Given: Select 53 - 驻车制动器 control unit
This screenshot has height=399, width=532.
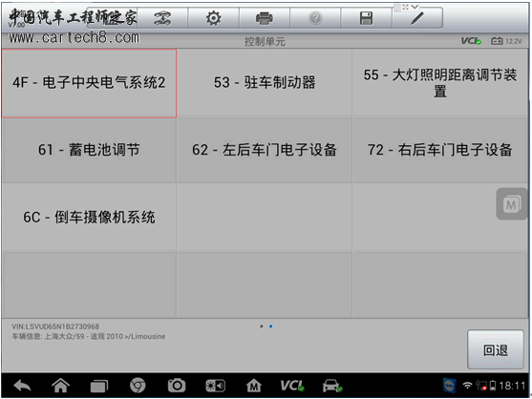Looking at the screenshot, I should point(265,83).
